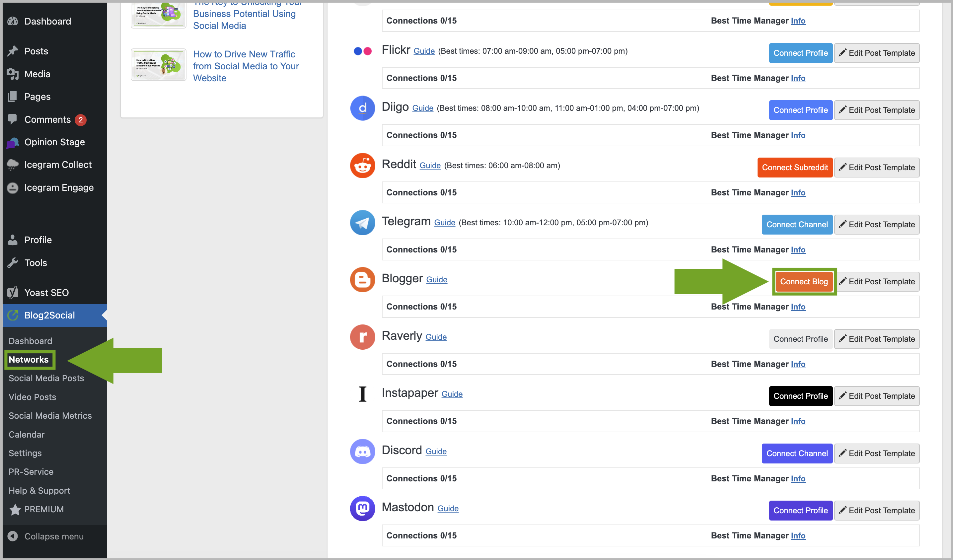Click the Raverly network logo icon
The image size is (953, 560).
tap(362, 337)
